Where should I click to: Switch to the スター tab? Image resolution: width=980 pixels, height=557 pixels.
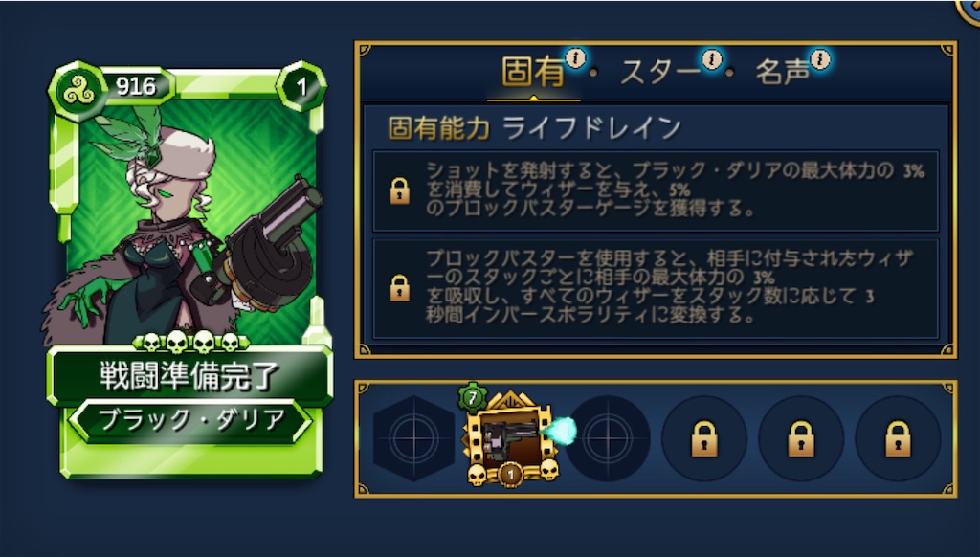click(x=660, y=72)
